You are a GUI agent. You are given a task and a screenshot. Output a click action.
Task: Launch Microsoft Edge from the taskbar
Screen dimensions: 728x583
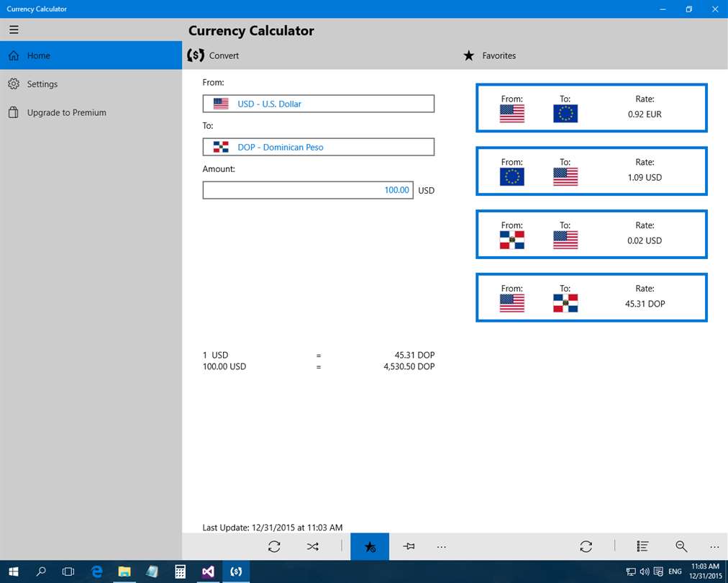coord(96,571)
